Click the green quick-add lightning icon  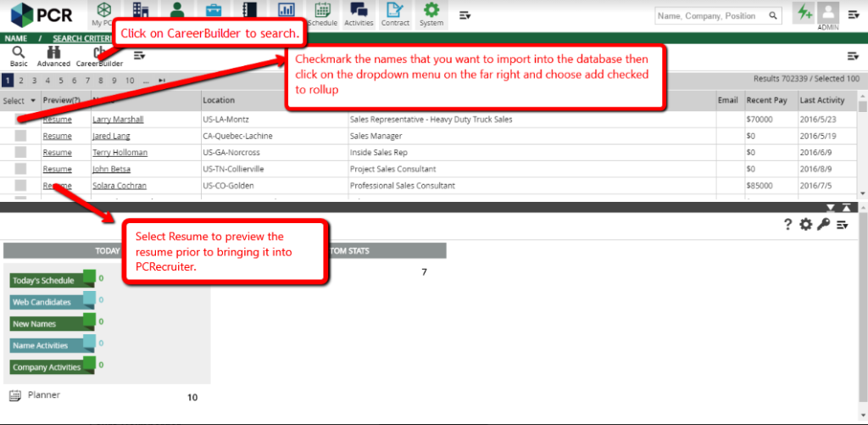pos(804,12)
